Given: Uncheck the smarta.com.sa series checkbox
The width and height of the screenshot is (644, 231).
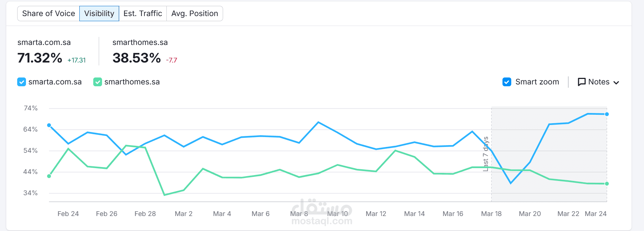Looking at the screenshot, I should (22, 82).
